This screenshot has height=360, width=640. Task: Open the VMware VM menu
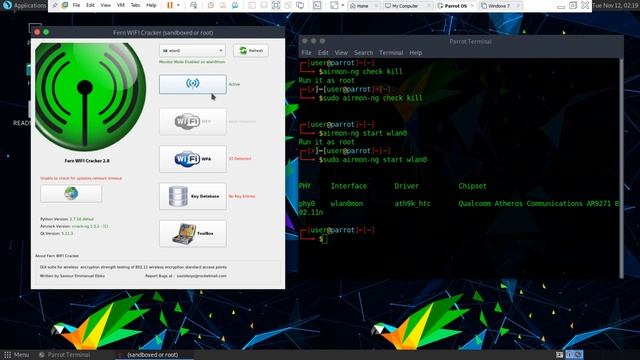[x=121, y=5]
